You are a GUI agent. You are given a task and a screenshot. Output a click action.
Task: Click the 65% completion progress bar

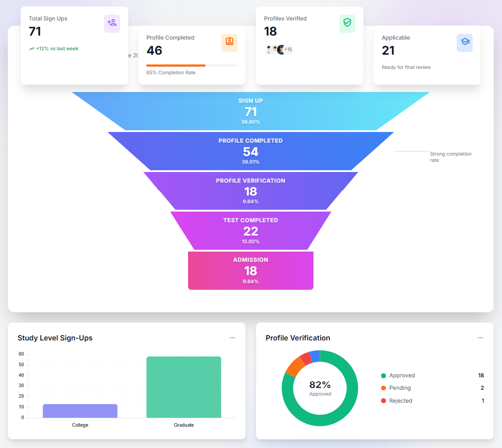pyautogui.click(x=192, y=65)
